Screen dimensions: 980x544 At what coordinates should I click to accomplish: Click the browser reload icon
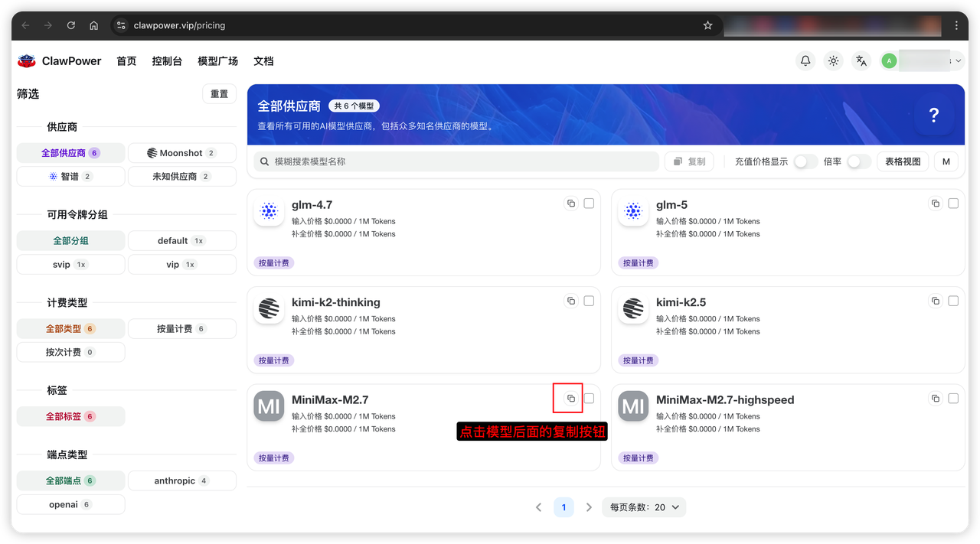[x=71, y=25]
